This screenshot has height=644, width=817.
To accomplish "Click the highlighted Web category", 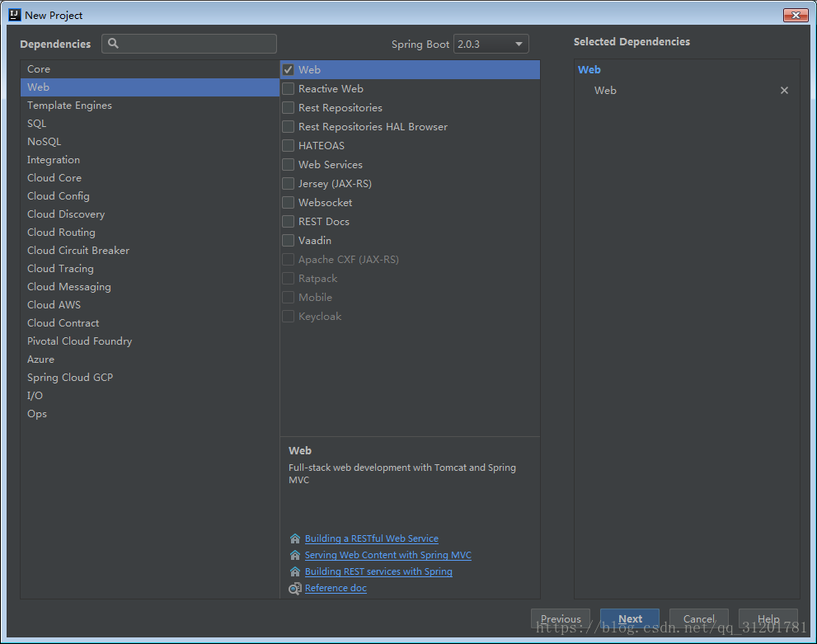I will (149, 87).
